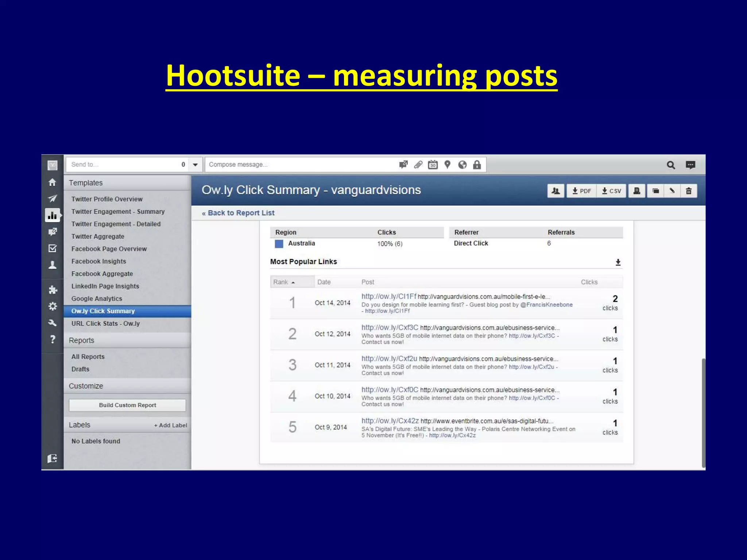Image resolution: width=747 pixels, height=560 pixels.
Task: Select the Analytics bar chart icon
Action: (53, 215)
